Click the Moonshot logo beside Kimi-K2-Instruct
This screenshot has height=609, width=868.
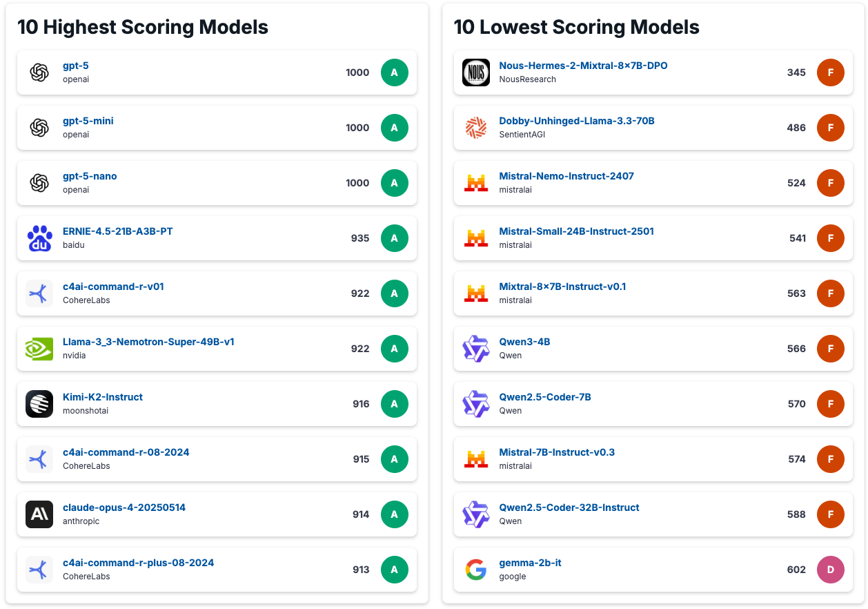(x=39, y=404)
